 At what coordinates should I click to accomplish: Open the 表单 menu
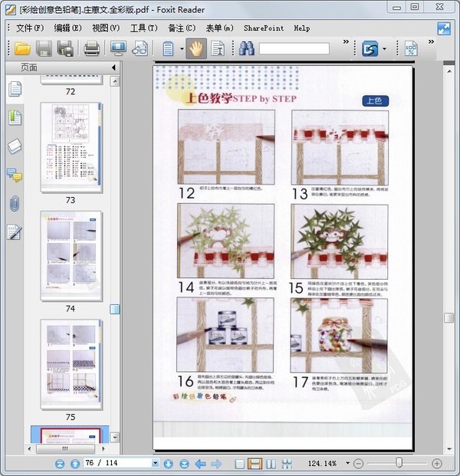(x=219, y=28)
